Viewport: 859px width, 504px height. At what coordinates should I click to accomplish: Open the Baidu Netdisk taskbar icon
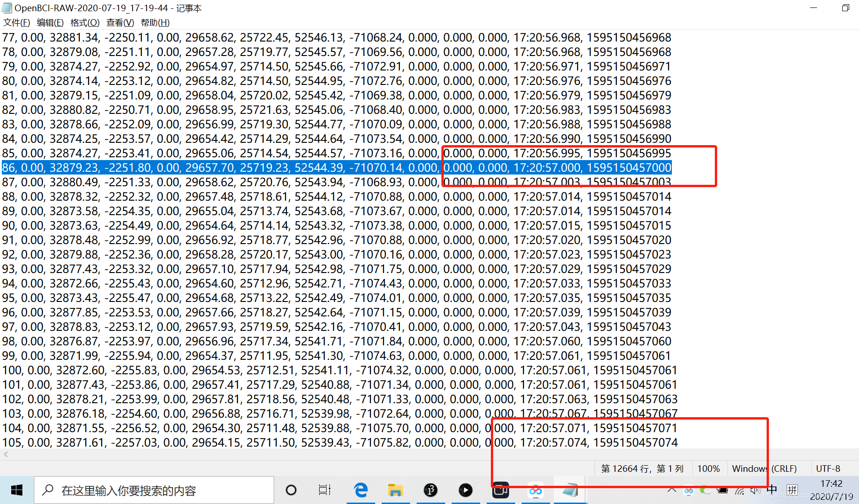[536, 490]
